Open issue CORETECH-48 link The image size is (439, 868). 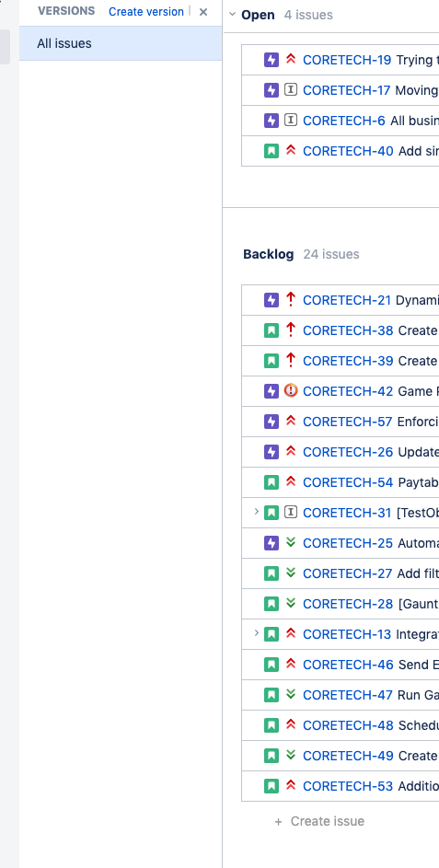click(x=348, y=725)
